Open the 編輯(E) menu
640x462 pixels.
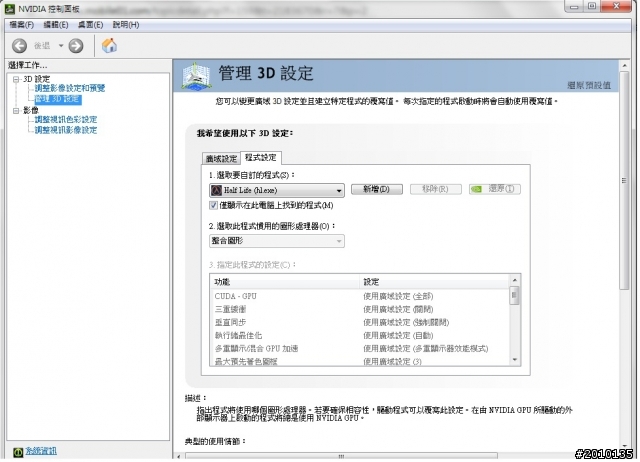(x=56, y=25)
